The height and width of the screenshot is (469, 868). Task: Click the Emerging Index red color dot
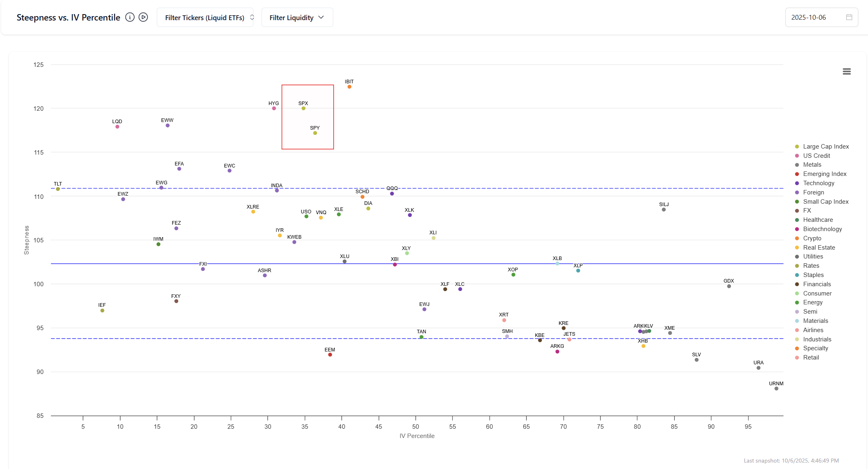click(x=797, y=174)
